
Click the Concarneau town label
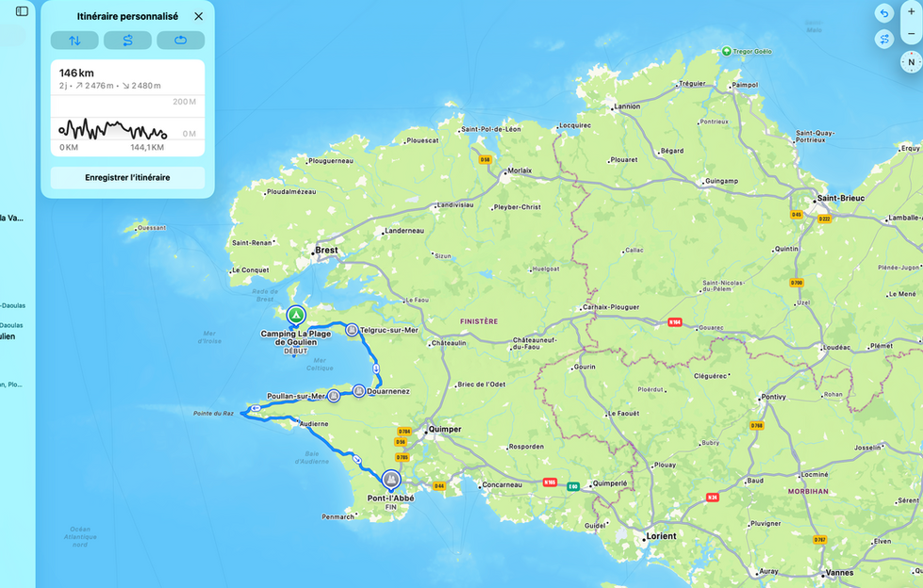[x=503, y=485]
